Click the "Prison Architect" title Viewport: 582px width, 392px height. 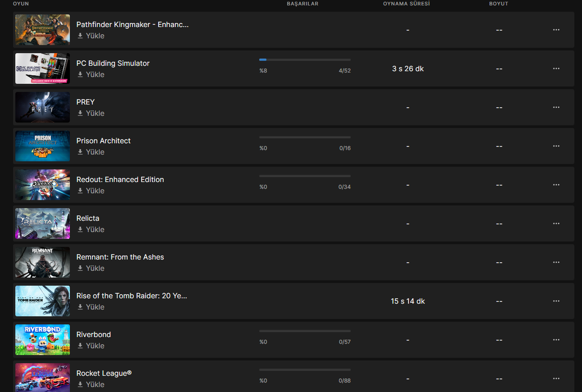click(x=103, y=141)
